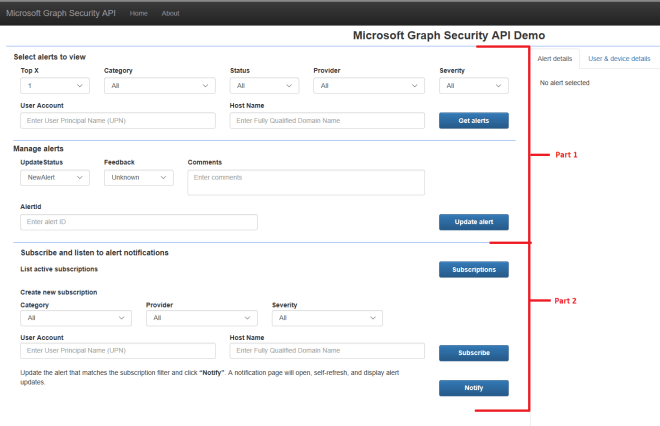Open the Subscriptions list button
660x426 pixels.
click(474, 269)
